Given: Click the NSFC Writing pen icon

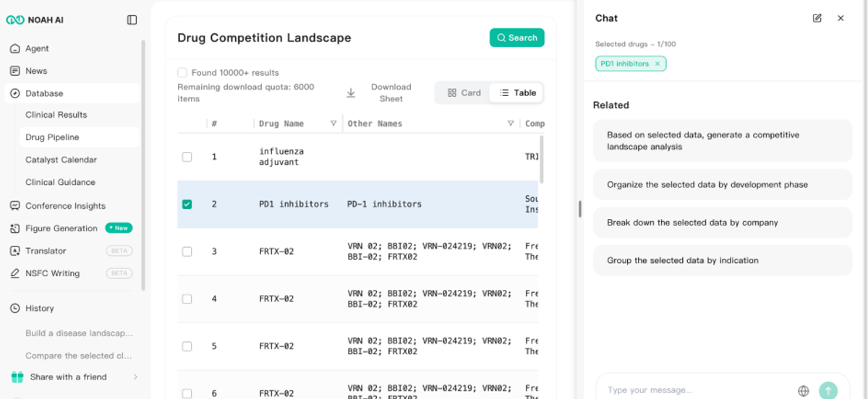Looking at the screenshot, I should pyautogui.click(x=15, y=273).
